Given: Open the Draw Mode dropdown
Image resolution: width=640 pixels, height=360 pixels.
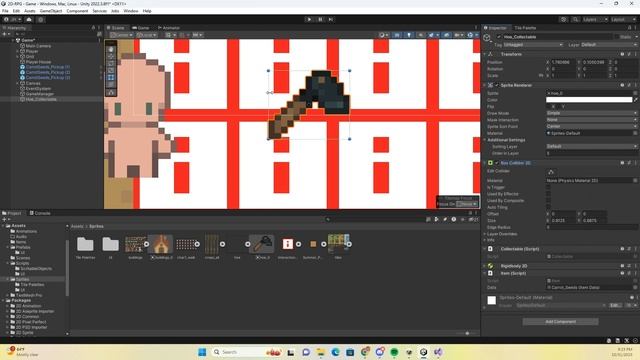Looking at the screenshot, I should pos(591,113).
